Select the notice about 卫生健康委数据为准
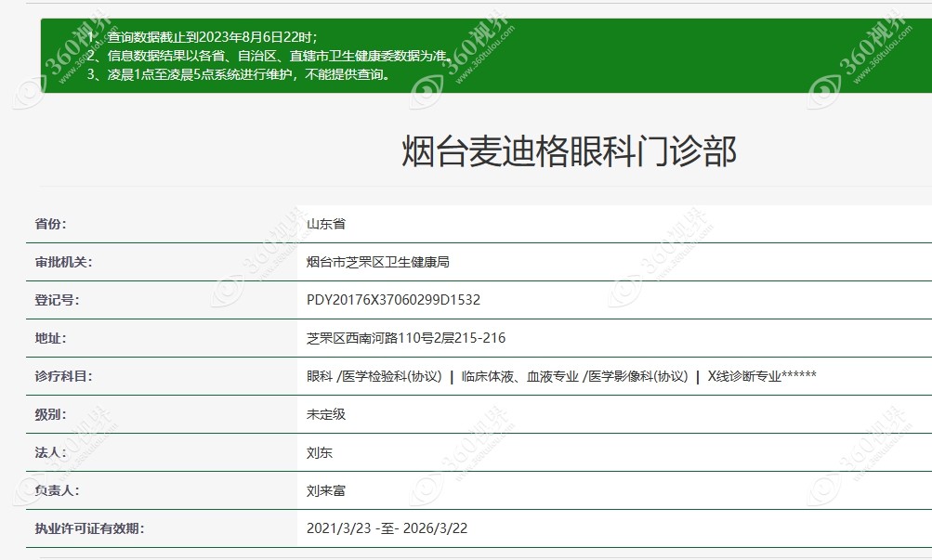 [269, 56]
